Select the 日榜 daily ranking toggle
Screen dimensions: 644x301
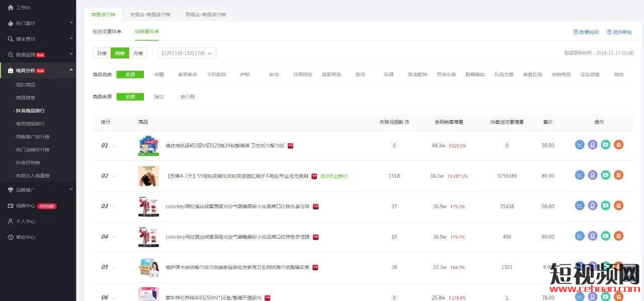(102, 53)
